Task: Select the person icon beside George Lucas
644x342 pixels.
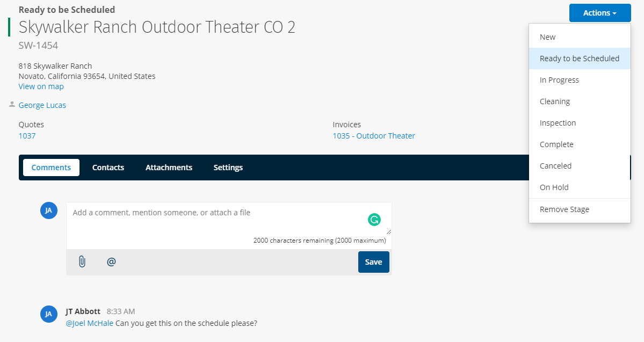Action: (12, 105)
